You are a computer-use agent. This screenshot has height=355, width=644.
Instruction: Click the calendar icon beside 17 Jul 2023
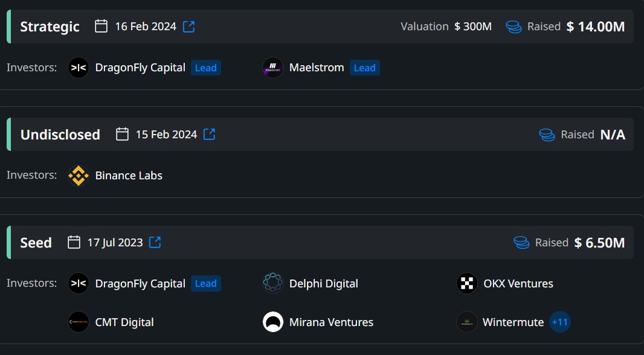[74, 242]
